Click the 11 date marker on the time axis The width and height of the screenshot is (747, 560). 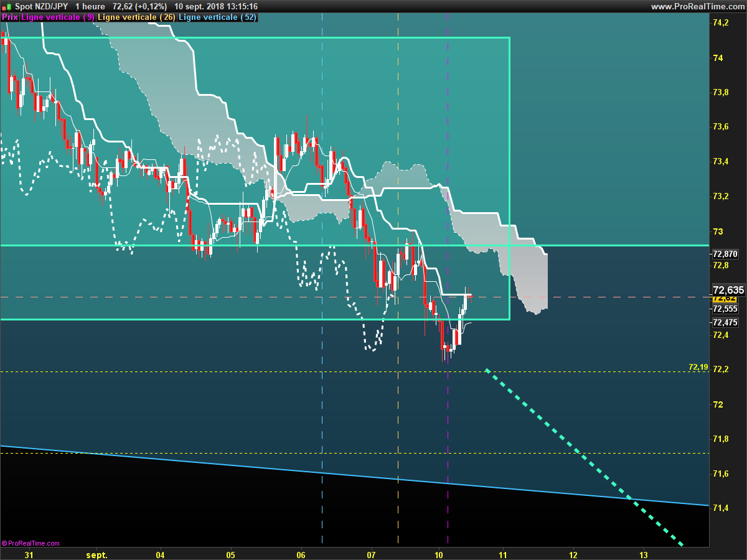pos(504,554)
